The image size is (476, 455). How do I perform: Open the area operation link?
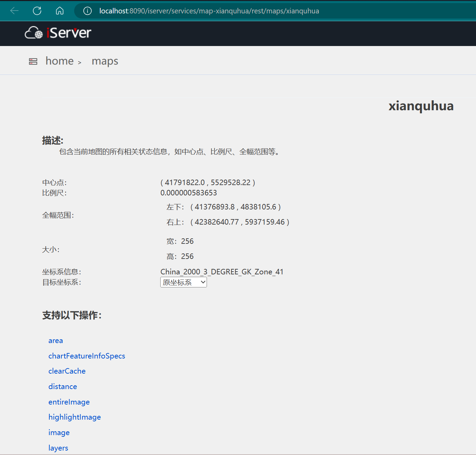[56, 341]
